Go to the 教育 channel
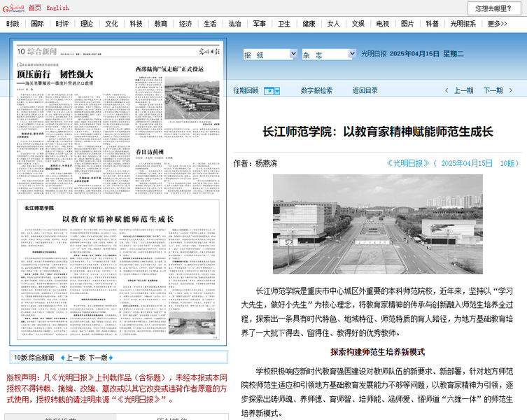This screenshot has width=527, height=420. 161,24
